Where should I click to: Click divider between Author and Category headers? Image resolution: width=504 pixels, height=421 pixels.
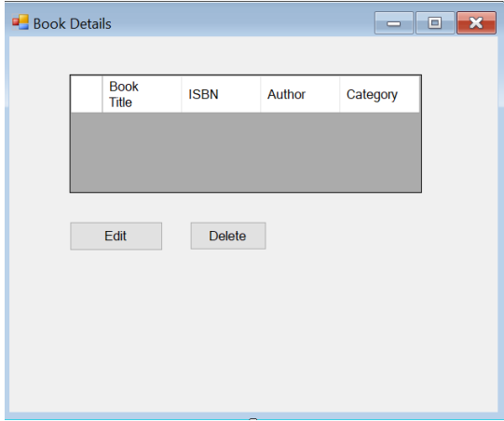(x=339, y=94)
